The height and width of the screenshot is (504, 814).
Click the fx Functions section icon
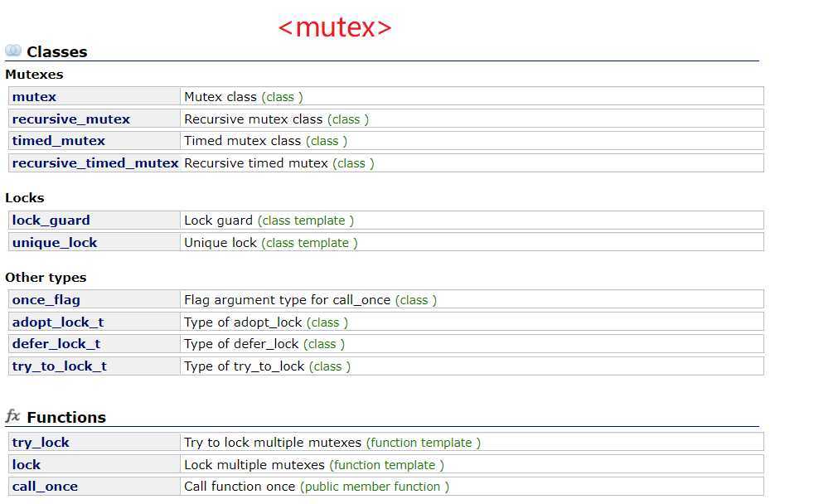pos(13,416)
